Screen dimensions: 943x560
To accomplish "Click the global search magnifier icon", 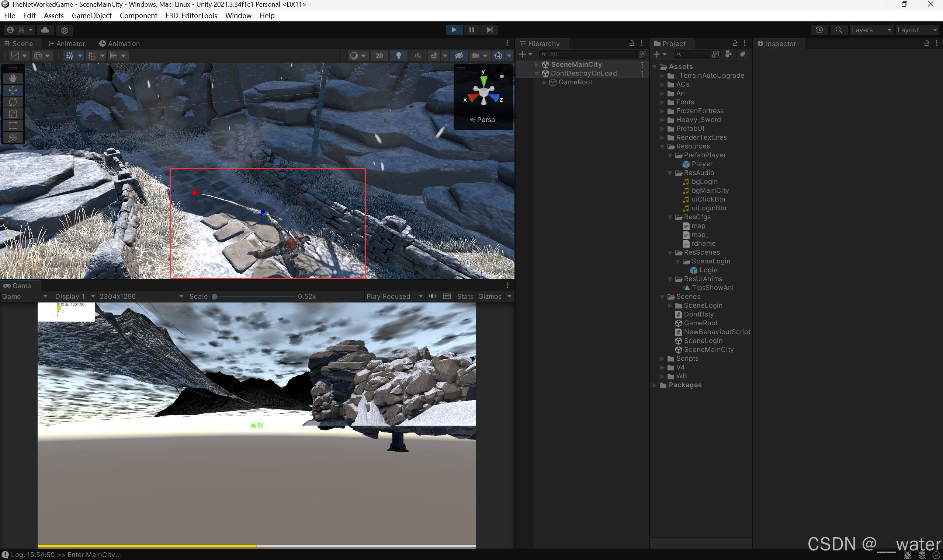I will click(x=838, y=30).
